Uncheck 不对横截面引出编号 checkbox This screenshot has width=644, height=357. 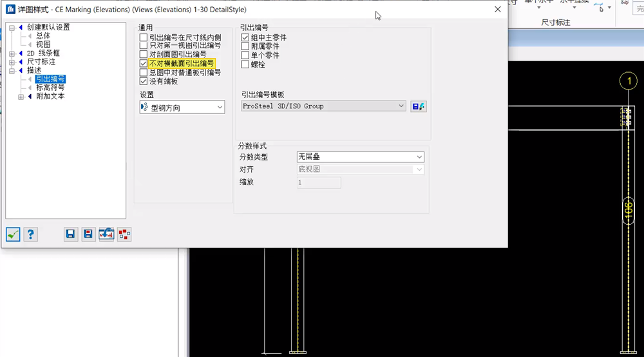tap(144, 64)
